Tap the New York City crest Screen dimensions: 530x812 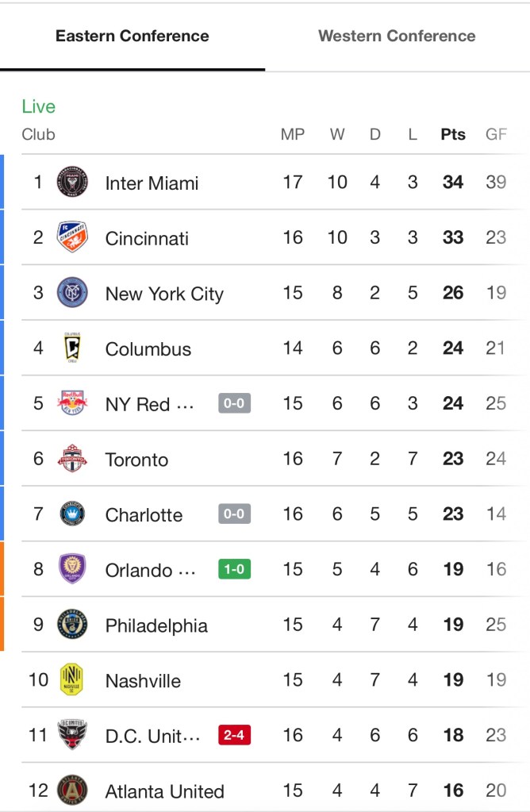pos(72,293)
